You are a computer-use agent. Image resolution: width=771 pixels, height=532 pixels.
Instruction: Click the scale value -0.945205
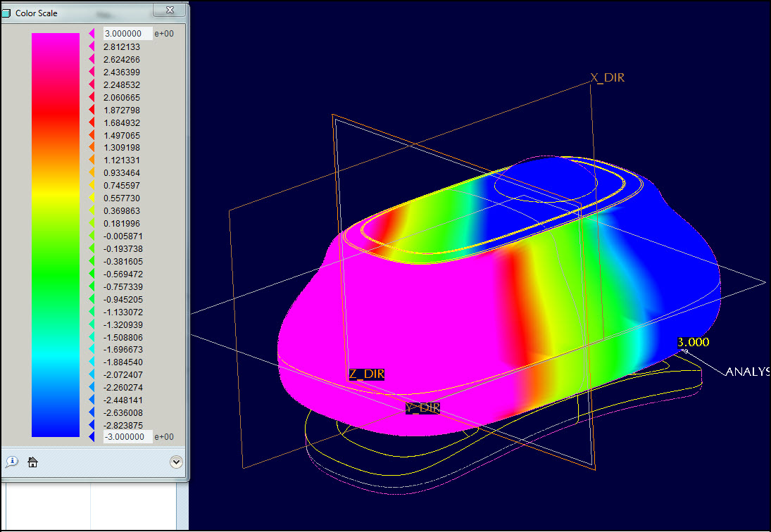123,299
